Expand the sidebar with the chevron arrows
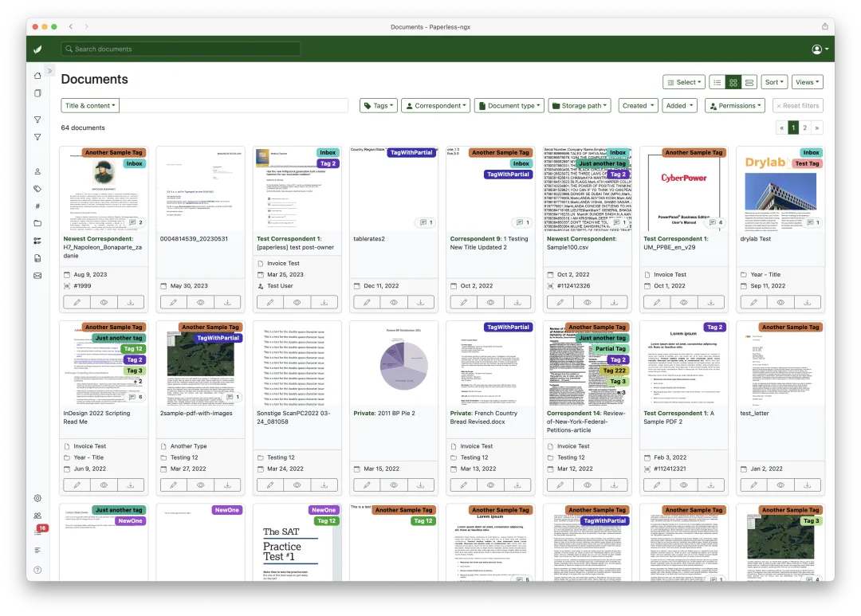861x616 pixels. pyautogui.click(x=50, y=71)
